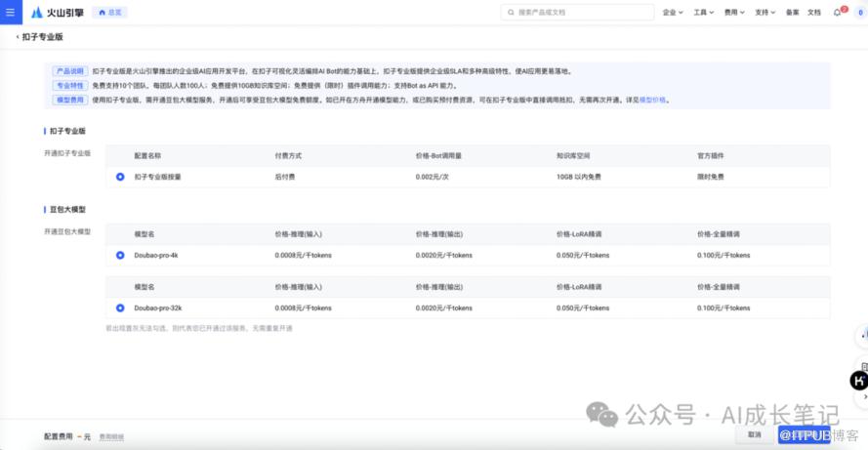Click the 产品说明 tag

69,71
